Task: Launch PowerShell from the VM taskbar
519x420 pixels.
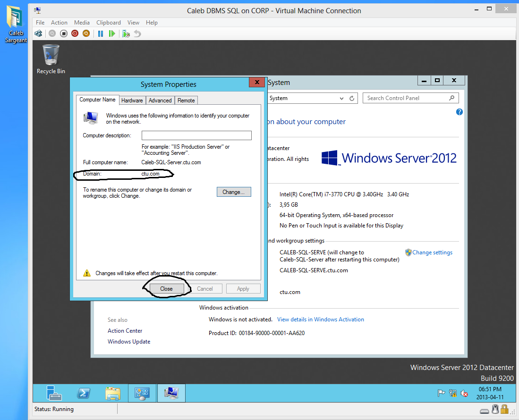Action: (84, 393)
